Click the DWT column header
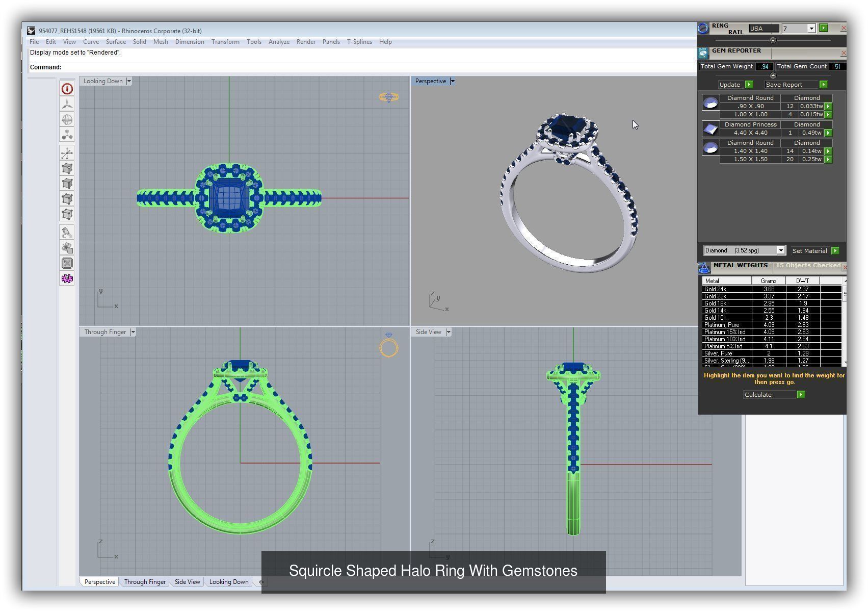Viewport: 868px width, 612px height. 802,281
